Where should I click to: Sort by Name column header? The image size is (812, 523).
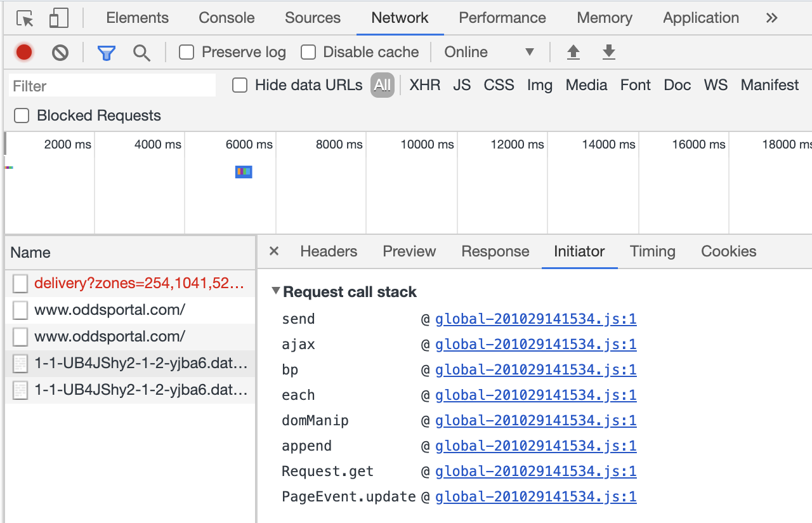click(130, 253)
